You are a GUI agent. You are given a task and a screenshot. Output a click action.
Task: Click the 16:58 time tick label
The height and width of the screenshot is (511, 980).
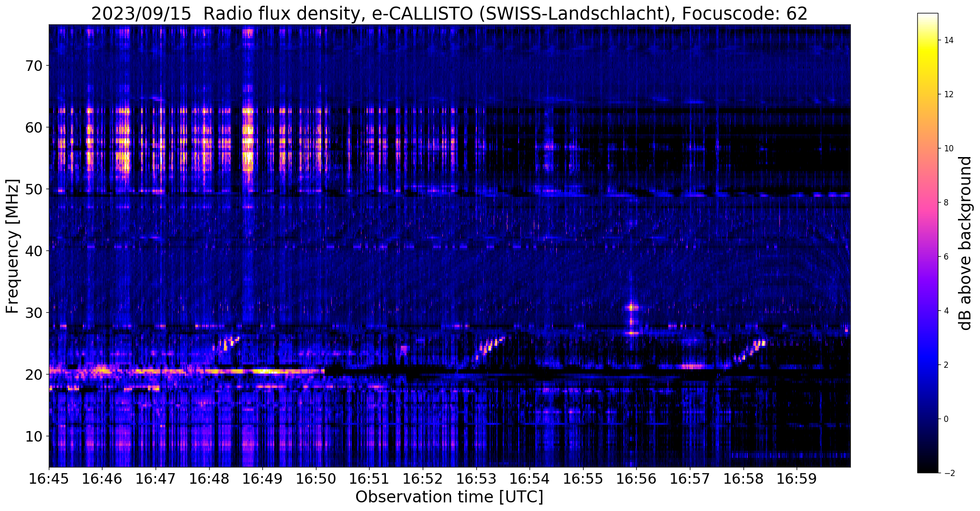point(743,479)
